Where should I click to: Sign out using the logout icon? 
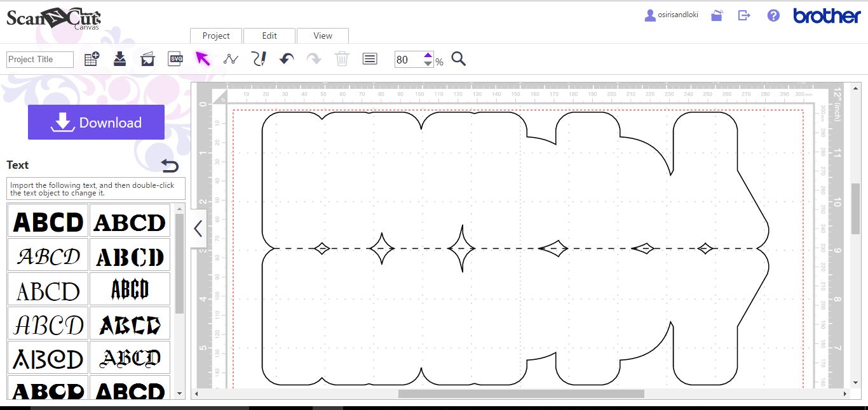(x=743, y=15)
